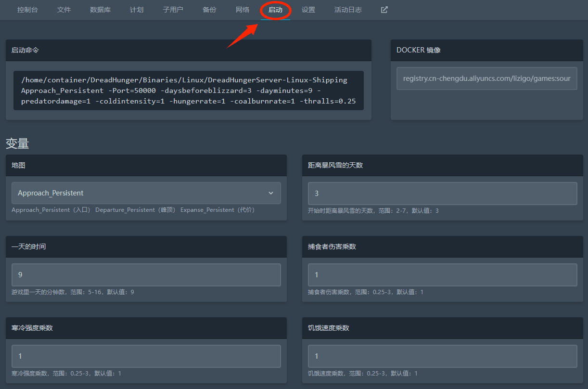
Task: Click the 寒冷强度乘数 input field
Action: coord(146,356)
